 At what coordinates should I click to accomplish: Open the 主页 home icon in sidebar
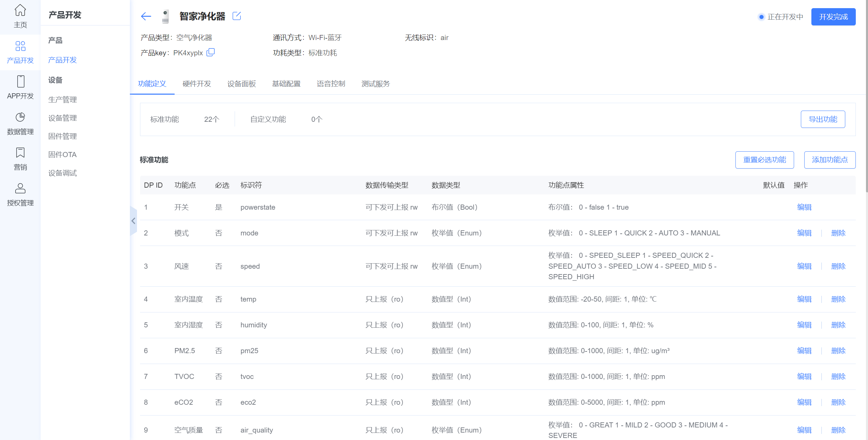click(20, 10)
